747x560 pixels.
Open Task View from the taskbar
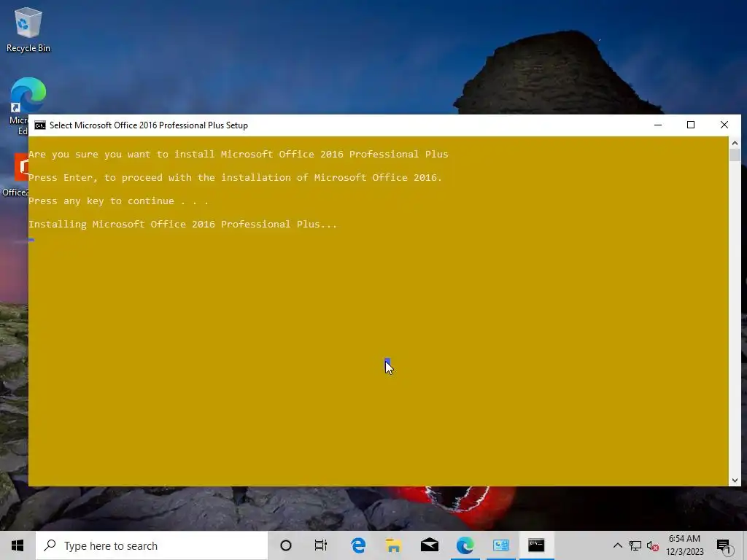coord(321,545)
